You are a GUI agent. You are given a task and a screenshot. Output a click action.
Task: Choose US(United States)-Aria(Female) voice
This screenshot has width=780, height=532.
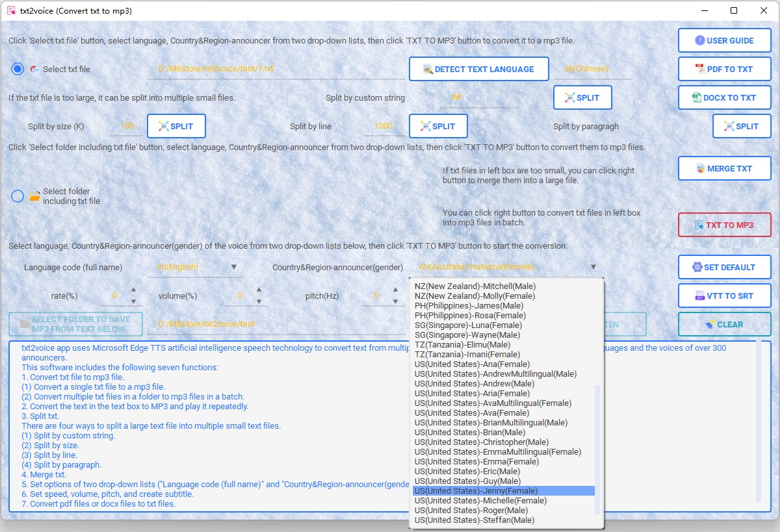click(504, 393)
